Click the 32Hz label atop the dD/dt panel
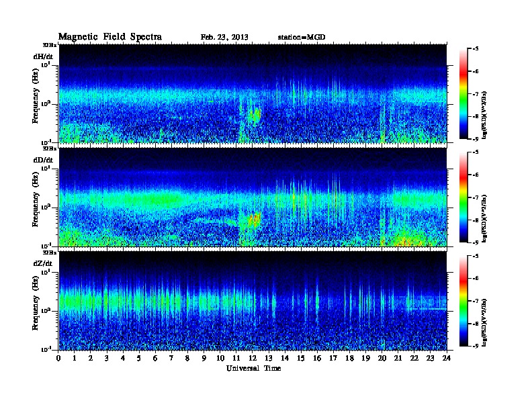Image resolution: width=532 pixels, height=411 pixels. (x=49, y=148)
